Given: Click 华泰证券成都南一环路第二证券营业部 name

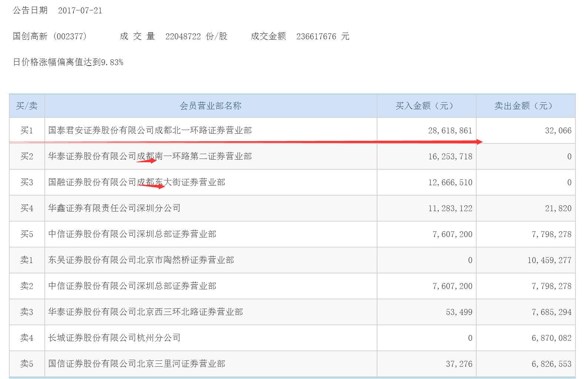Looking at the screenshot, I should click(150, 156).
